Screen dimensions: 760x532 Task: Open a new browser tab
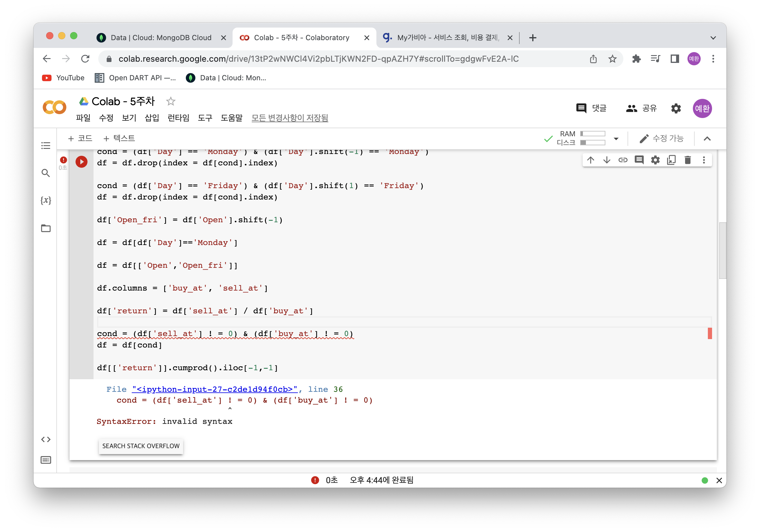coord(533,38)
